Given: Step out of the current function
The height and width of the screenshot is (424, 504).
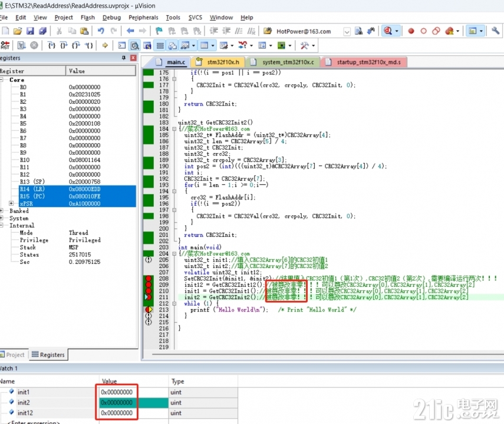Looking at the screenshot, I should tap(76, 45).
